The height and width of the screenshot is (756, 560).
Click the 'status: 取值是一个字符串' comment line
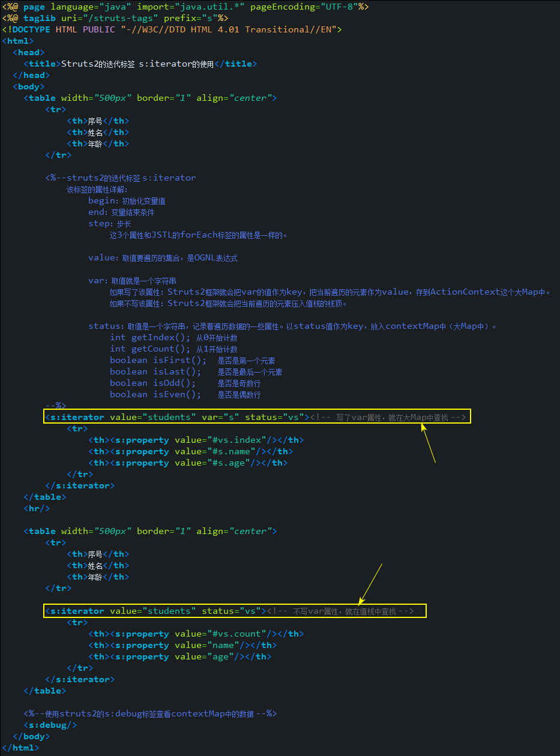pos(293,326)
